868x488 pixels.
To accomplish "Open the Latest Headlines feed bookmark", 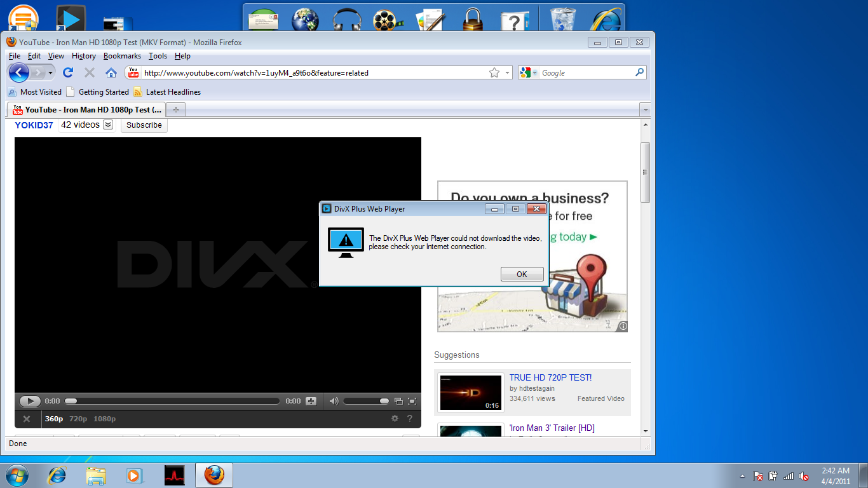I will (167, 91).
